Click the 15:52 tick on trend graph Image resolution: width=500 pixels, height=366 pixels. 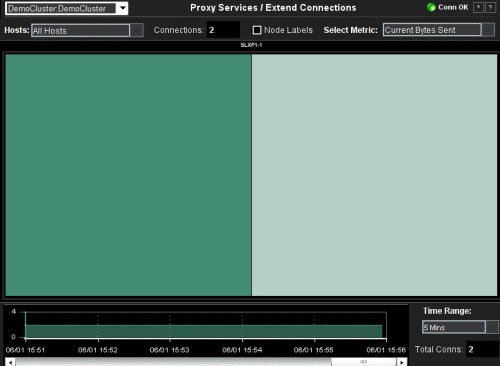click(x=98, y=340)
